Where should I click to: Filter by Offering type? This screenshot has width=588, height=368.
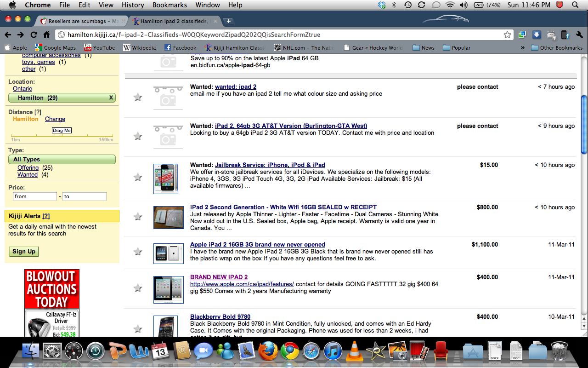pyautogui.click(x=28, y=167)
